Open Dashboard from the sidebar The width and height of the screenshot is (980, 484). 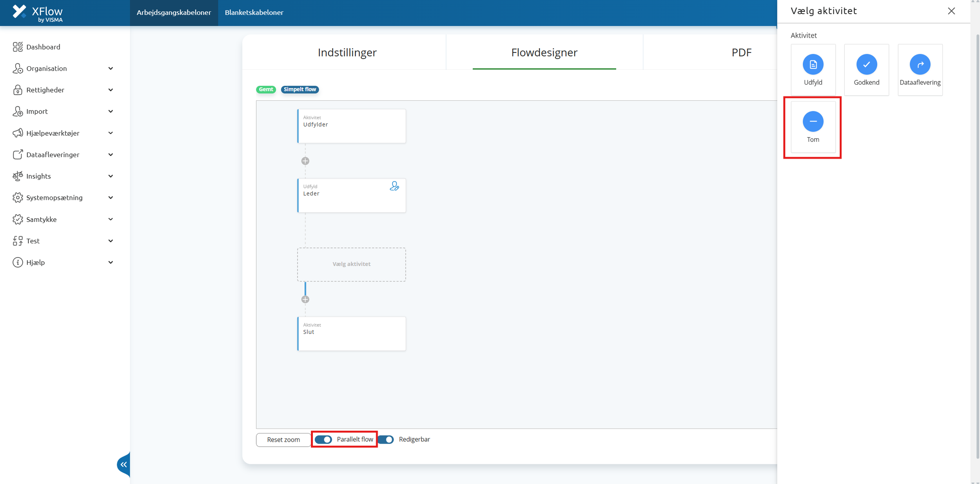[x=43, y=47]
